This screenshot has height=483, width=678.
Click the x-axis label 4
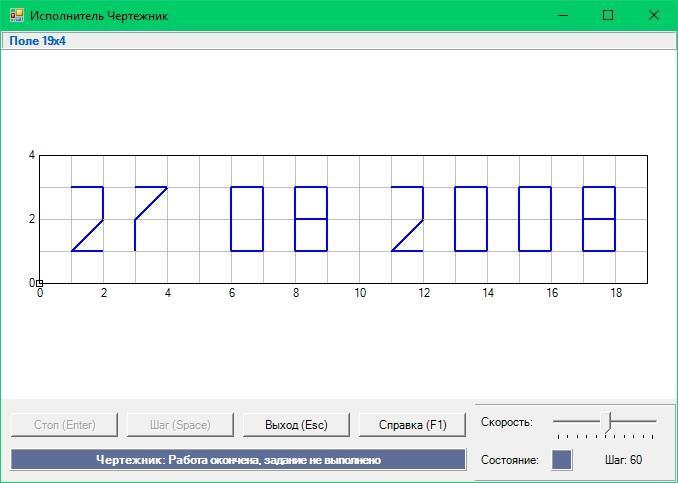click(168, 293)
